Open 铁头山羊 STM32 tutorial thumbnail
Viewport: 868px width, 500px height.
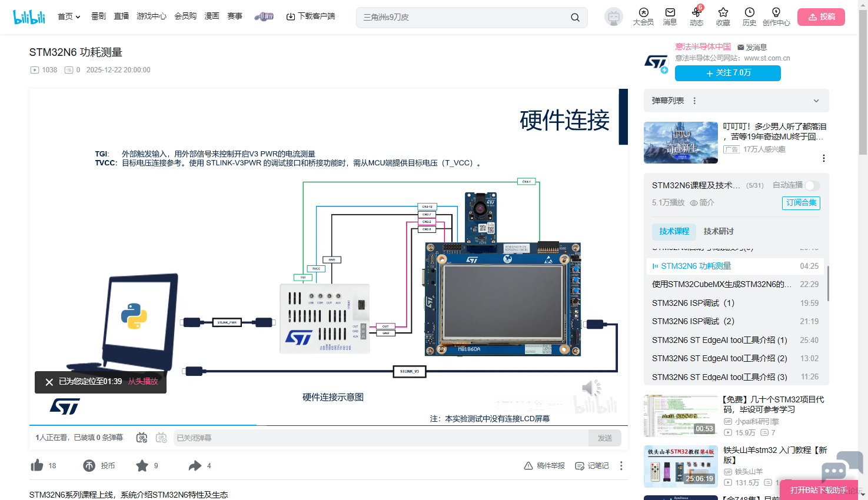point(681,466)
